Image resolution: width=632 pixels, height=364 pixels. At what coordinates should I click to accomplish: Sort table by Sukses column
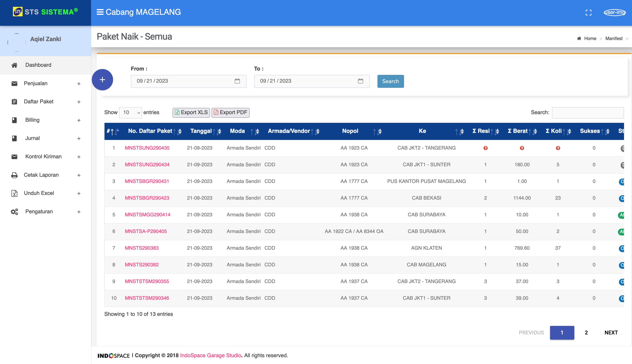tap(594, 131)
